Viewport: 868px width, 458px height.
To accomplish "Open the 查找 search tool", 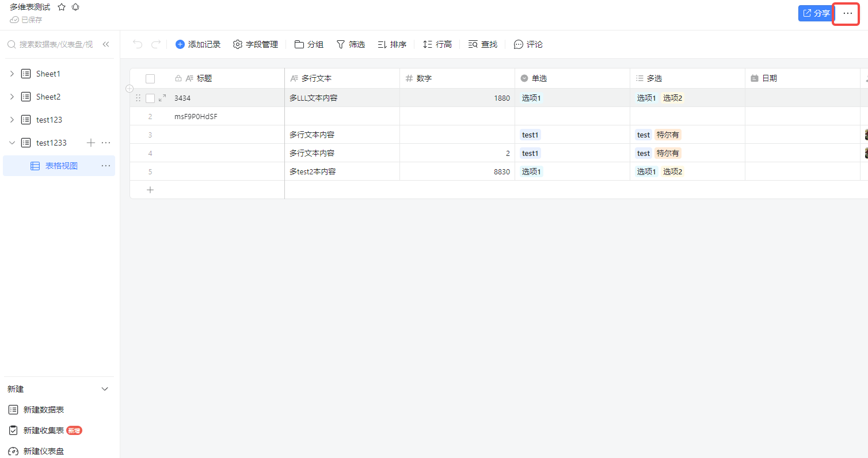I will pyautogui.click(x=483, y=44).
